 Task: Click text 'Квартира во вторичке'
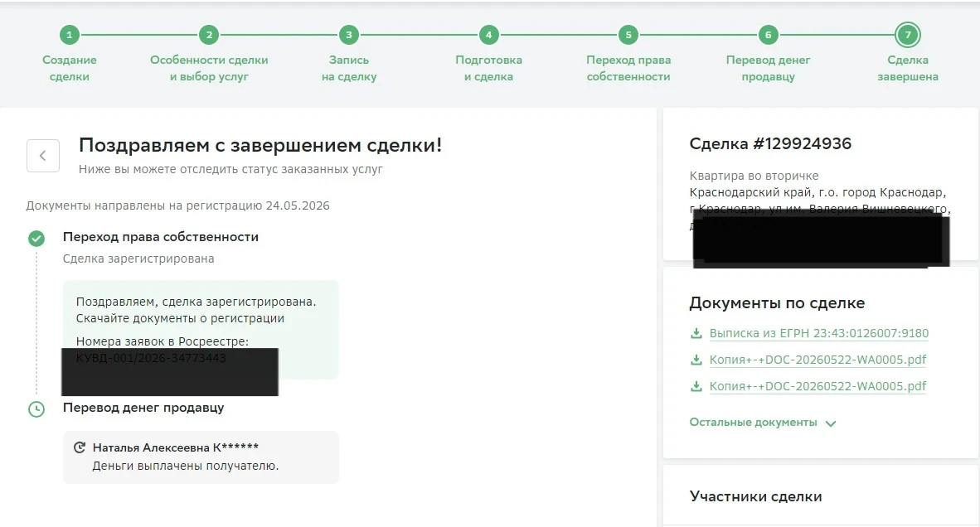click(754, 176)
